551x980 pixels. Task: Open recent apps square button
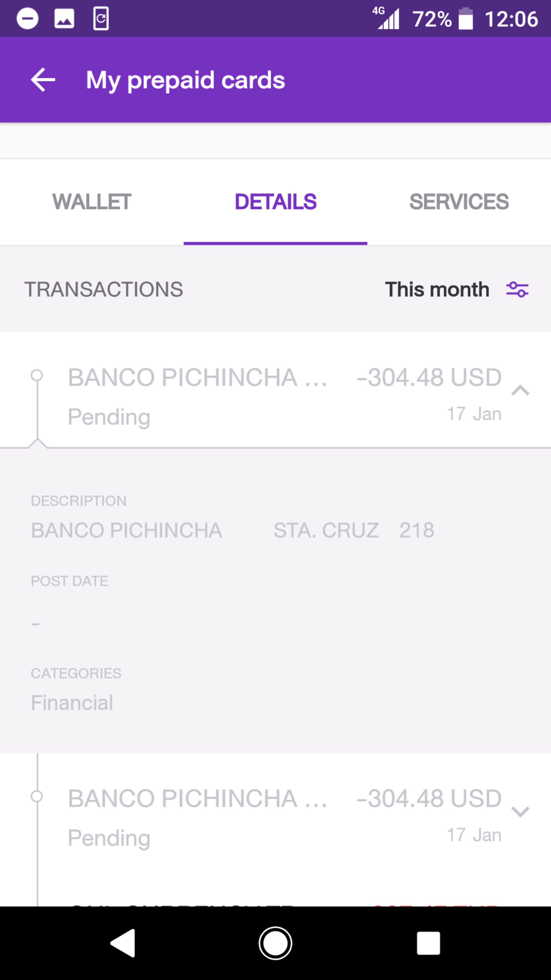428,943
